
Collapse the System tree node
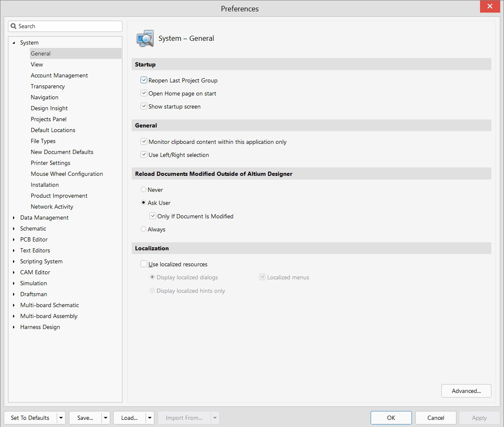(14, 43)
